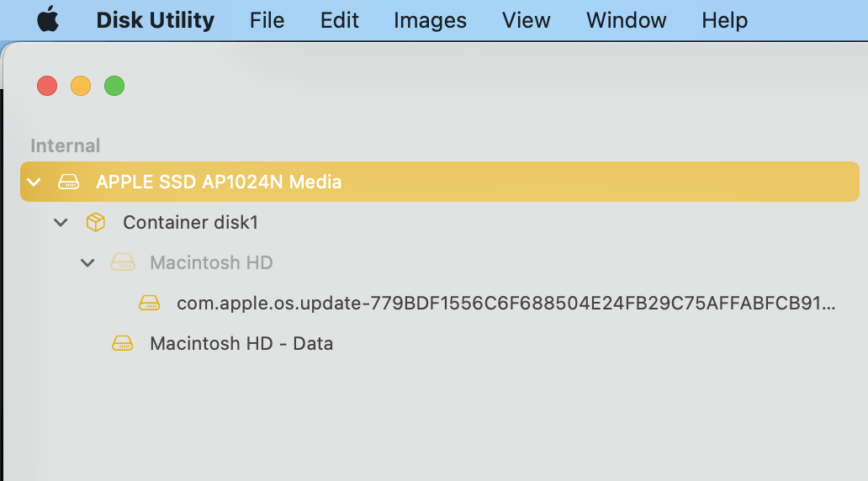Click the Container disk1 cube icon
Viewport: 868px width, 481px height.
(96, 222)
